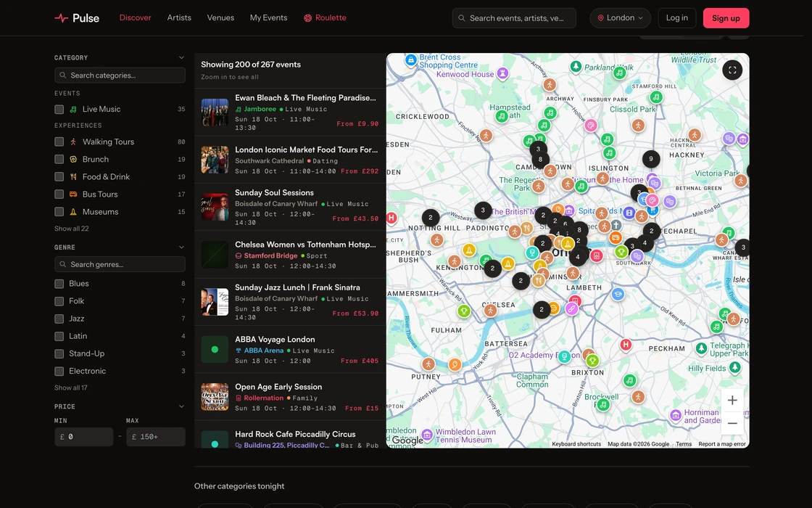Open the Jamboree venue link
This screenshot has height=508, width=812.
tap(260, 109)
